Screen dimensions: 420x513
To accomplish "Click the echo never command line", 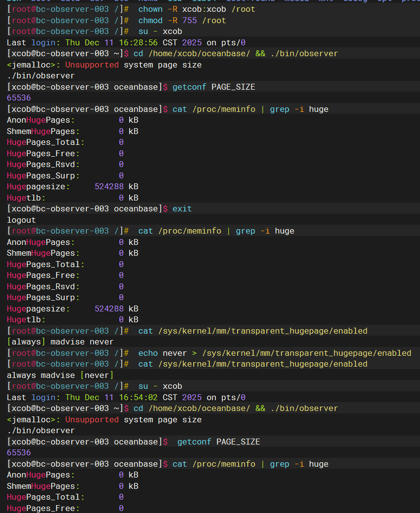I will click(x=275, y=353).
